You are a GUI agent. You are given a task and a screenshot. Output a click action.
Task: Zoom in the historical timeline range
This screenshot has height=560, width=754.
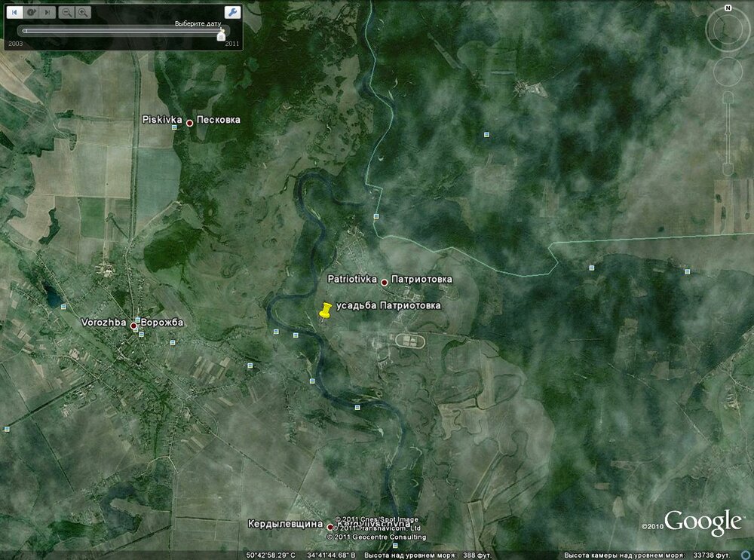[83, 13]
